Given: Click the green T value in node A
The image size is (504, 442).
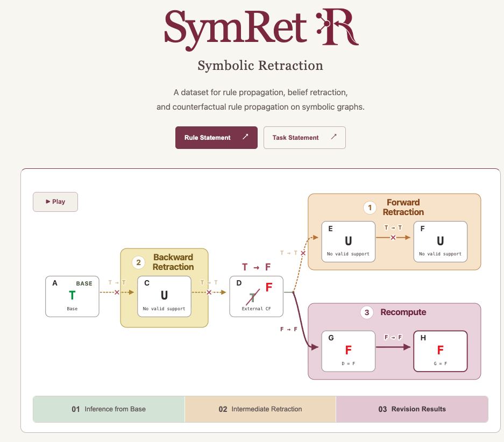Looking at the screenshot, I should [72, 295].
